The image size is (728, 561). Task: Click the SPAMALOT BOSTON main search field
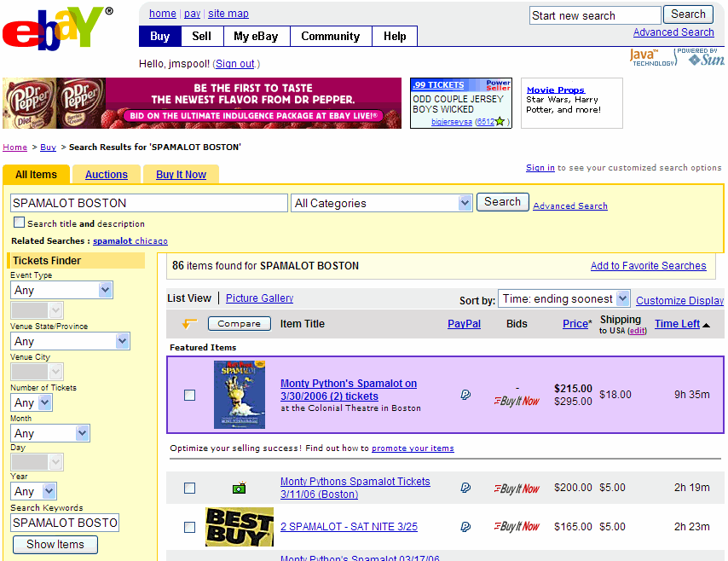[x=149, y=203]
